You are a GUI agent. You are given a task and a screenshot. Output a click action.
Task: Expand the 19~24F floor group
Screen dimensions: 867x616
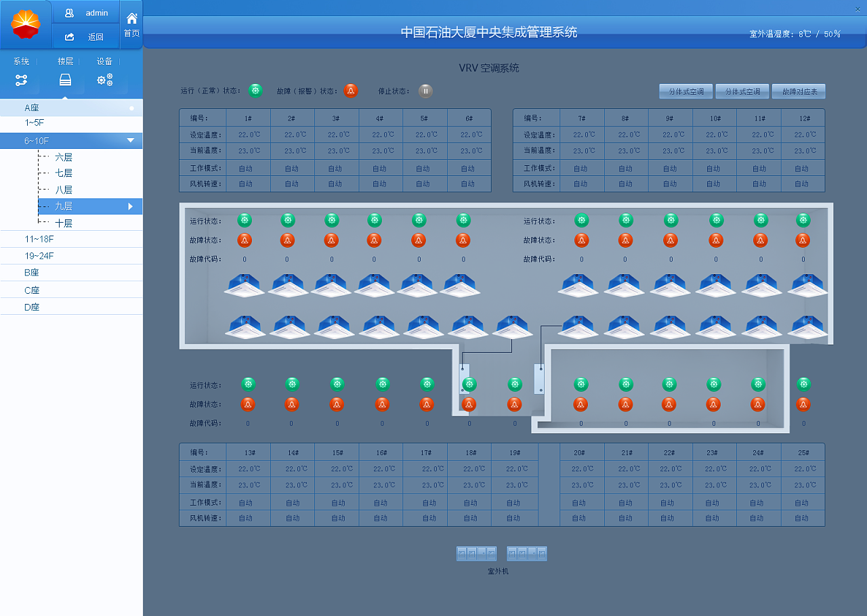pyautogui.click(x=71, y=256)
